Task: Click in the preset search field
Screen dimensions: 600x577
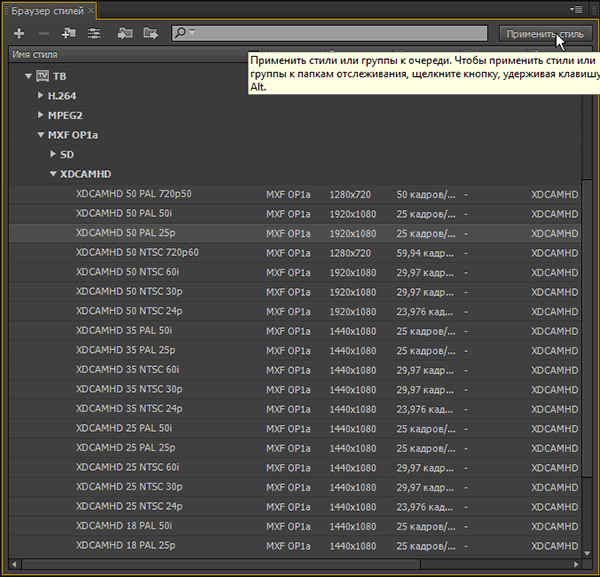Action: coord(329,33)
